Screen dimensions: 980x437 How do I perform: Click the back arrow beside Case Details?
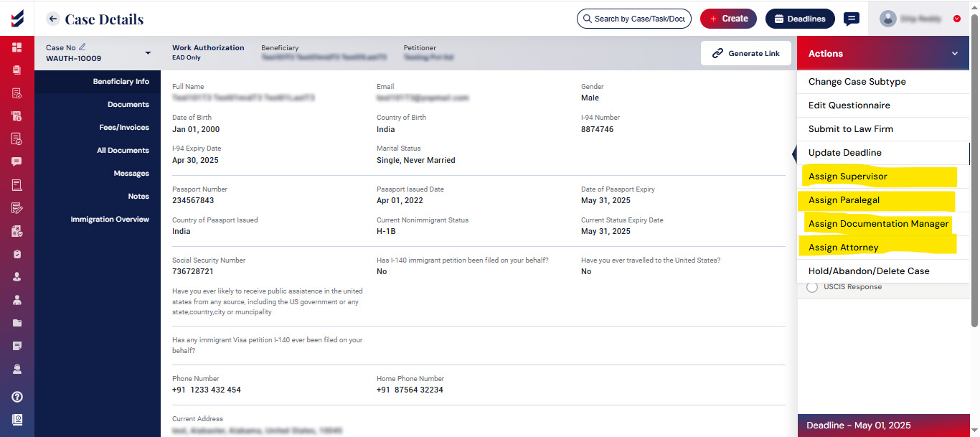click(x=52, y=19)
